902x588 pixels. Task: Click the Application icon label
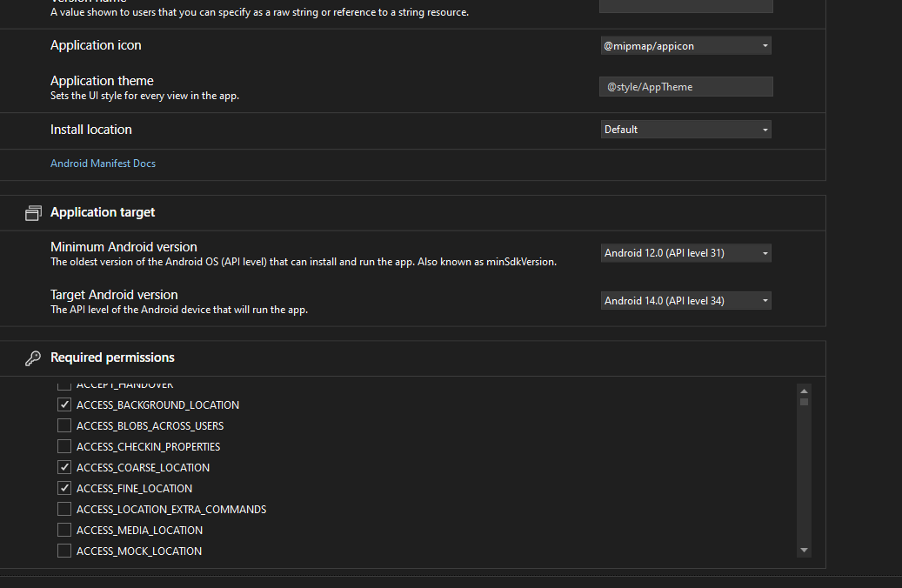coord(96,45)
